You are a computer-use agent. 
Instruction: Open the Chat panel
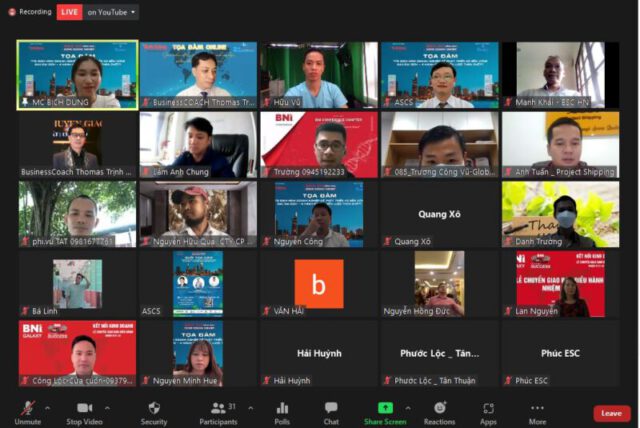click(x=331, y=410)
